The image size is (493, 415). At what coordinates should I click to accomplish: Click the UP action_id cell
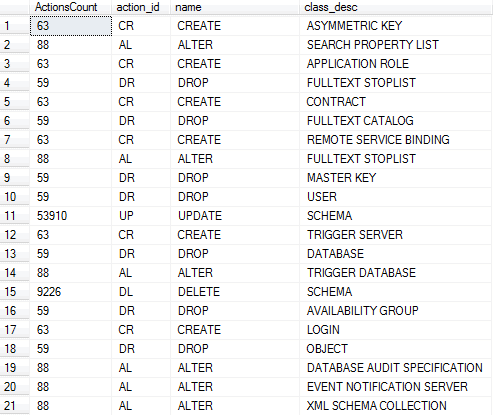pyautogui.click(x=141, y=216)
